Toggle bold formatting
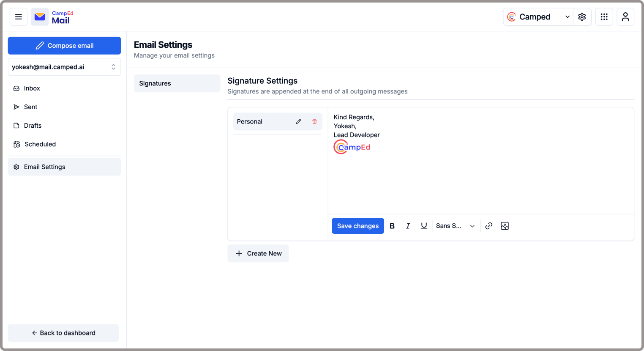The height and width of the screenshot is (351, 644). point(392,226)
